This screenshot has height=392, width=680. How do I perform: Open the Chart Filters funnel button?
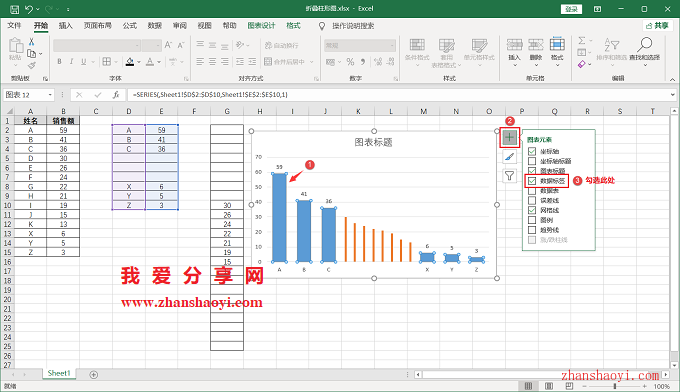click(x=509, y=176)
